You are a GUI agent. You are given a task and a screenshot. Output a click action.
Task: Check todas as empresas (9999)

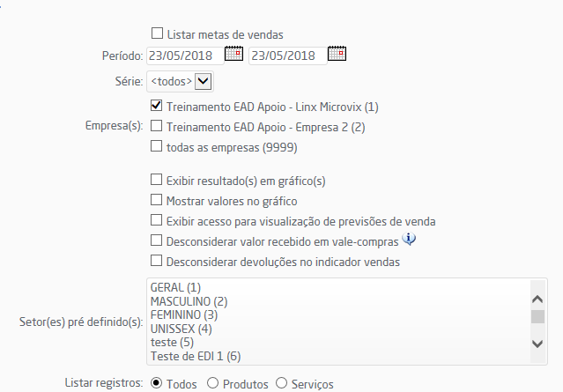pyautogui.click(x=156, y=146)
